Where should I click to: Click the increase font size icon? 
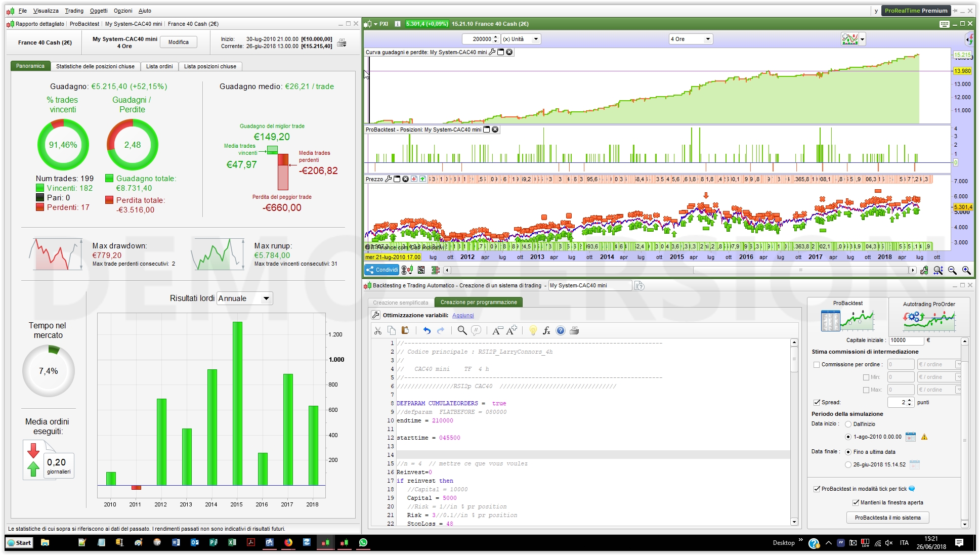[x=512, y=330]
